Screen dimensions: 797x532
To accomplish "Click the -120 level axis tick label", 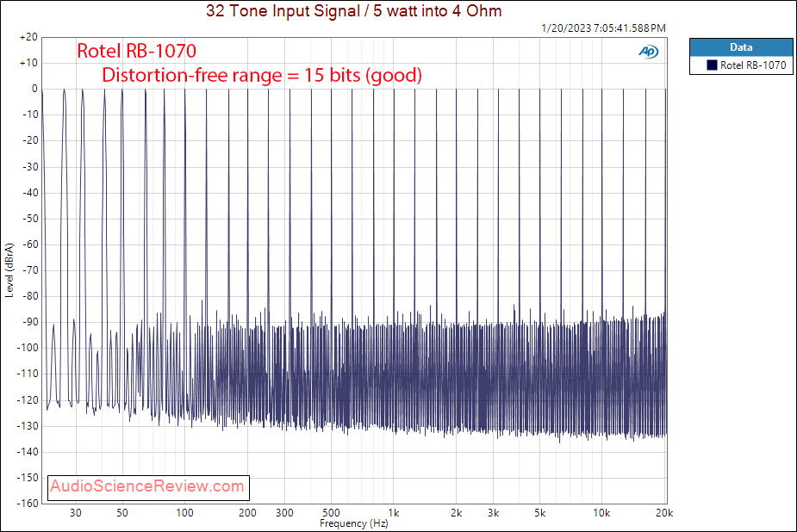I will 28,400.
